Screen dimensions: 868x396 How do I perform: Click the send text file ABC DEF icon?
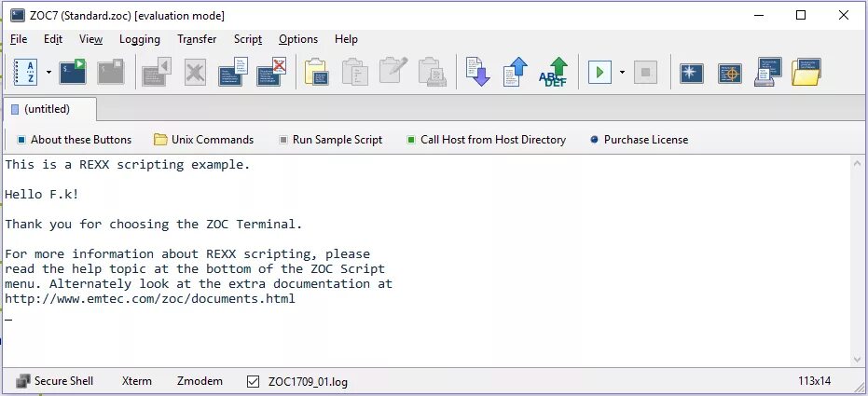click(554, 72)
